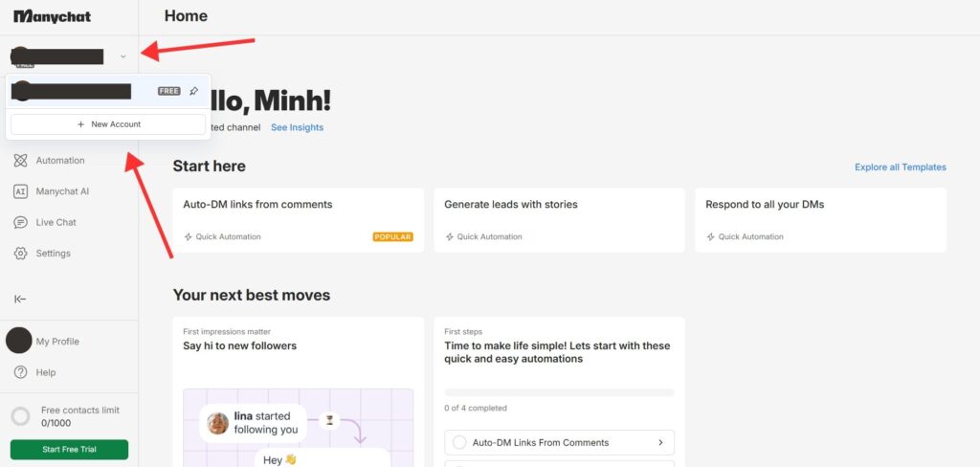Click Quick Automation icon under Auto-DM links
Viewport: 980px width, 467px height.
point(189,237)
